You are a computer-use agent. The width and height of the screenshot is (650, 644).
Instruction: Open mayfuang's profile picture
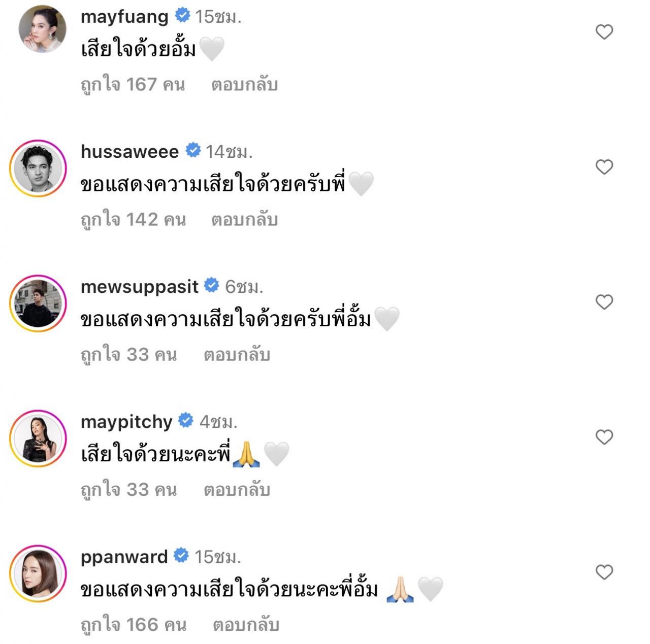pos(42,30)
